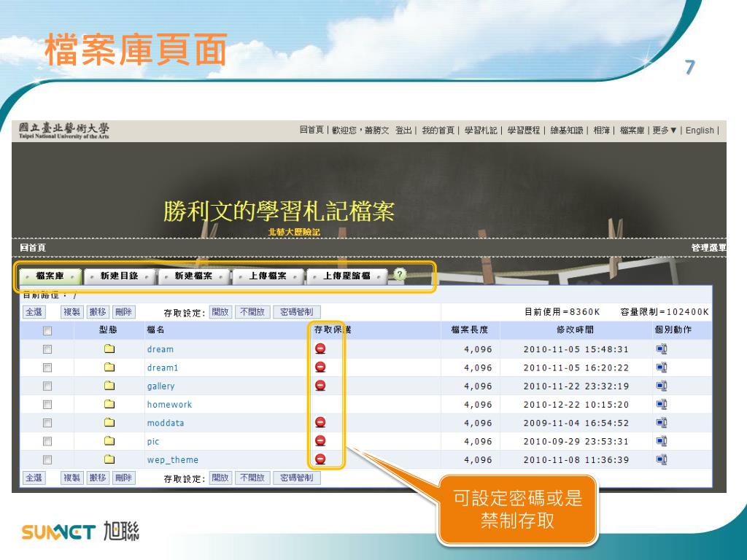Check the moddata folder checkbox
Screen dimensions: 747x560
(x=47, y=423)
